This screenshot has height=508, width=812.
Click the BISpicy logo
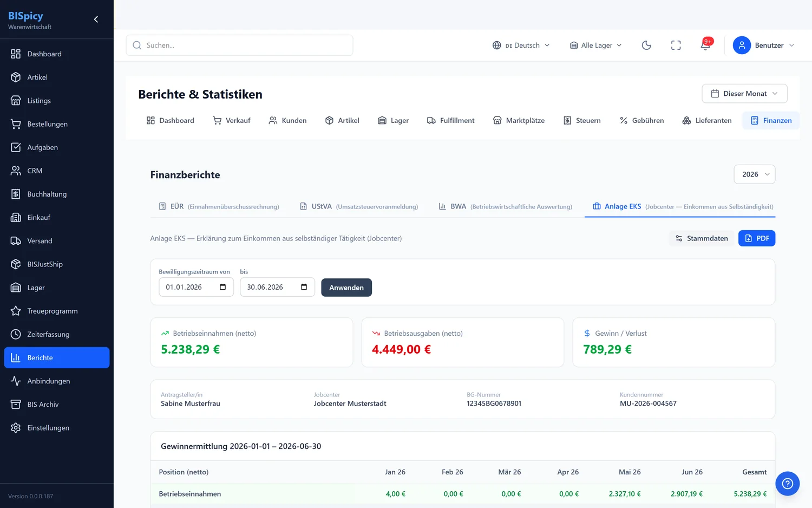click(25, 16)
